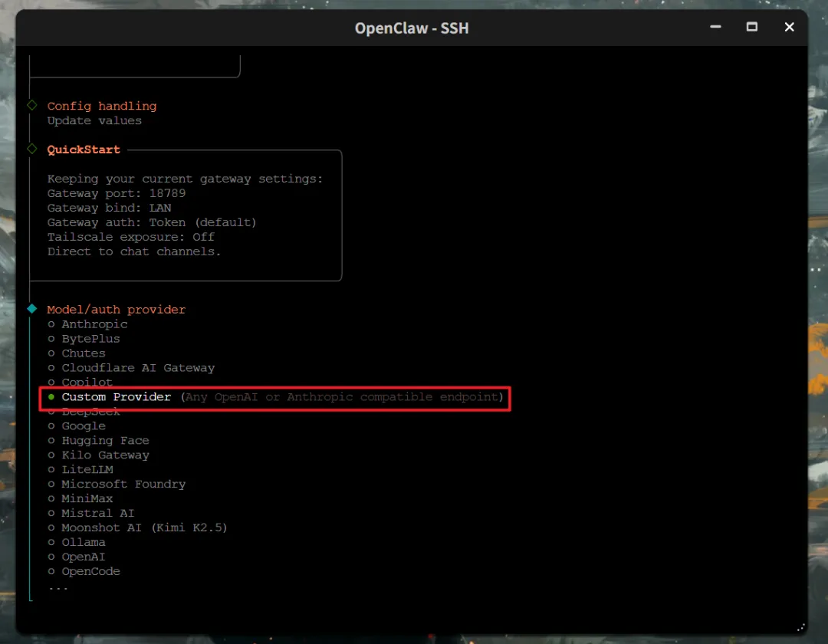Click the Direct to chat channels text
The height and width of the screenshot is (644, 828).
(134, 251)
